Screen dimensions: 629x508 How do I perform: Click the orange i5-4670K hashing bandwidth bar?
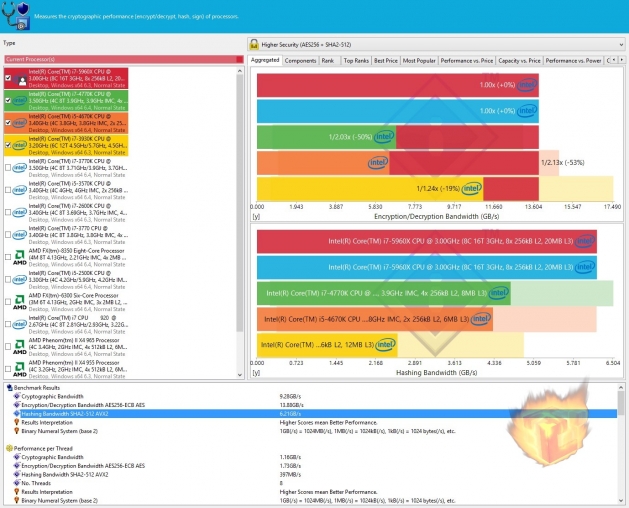coord(375,319)
